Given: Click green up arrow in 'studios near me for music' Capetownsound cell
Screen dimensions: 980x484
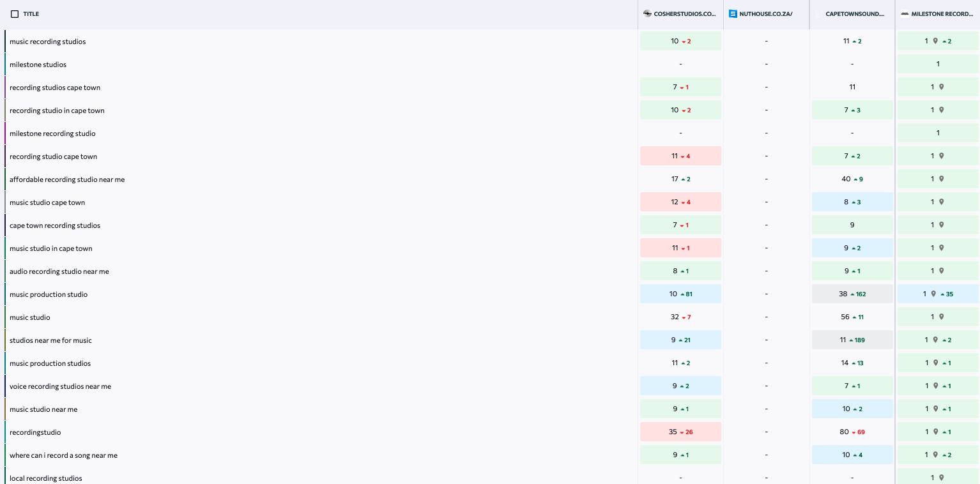Looking at the screenshot, I should [852, 340].
